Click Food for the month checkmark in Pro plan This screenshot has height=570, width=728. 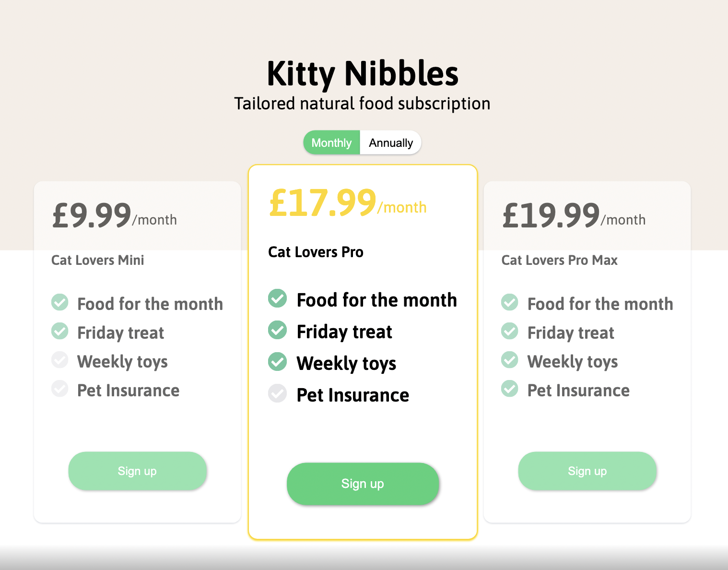277,298
